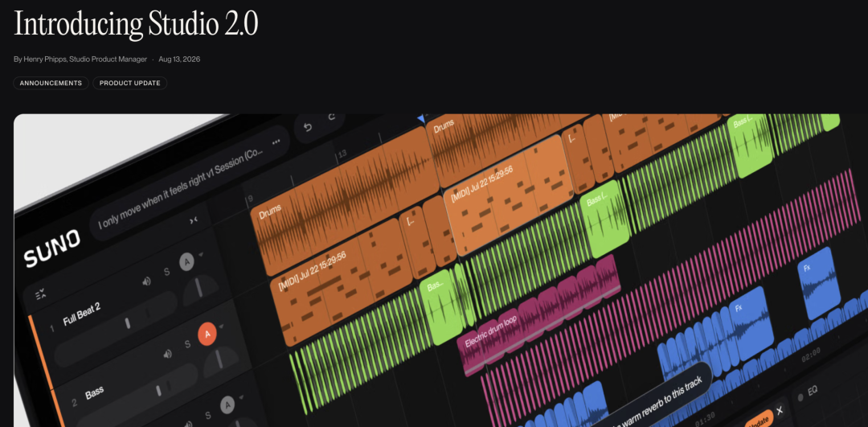The image size is (868, 427).
Task: Open the three-dot menu beside session title
Action: click(x=276, y=142)
